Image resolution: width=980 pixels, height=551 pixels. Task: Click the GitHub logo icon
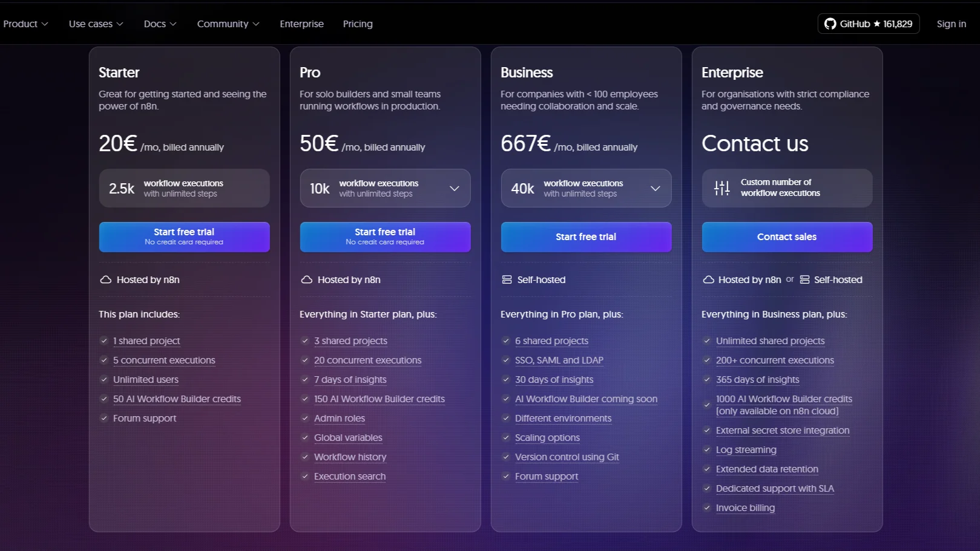coord(830,24)
